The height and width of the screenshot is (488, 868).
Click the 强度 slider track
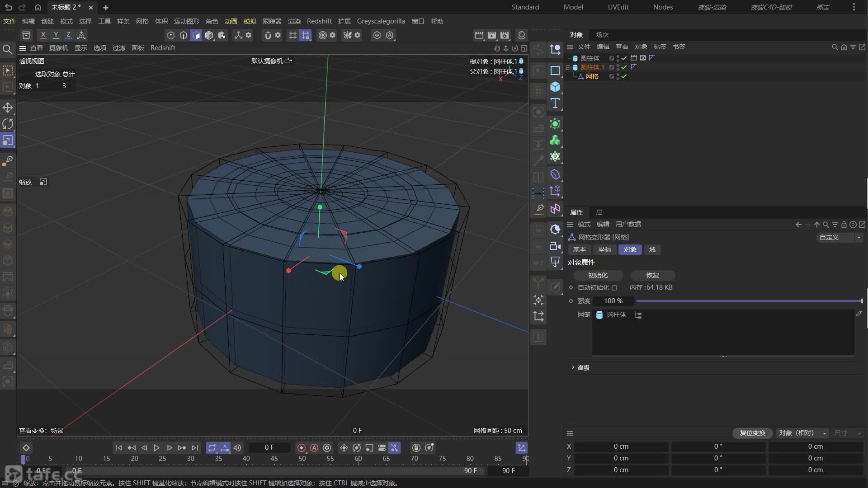[749, 301]
